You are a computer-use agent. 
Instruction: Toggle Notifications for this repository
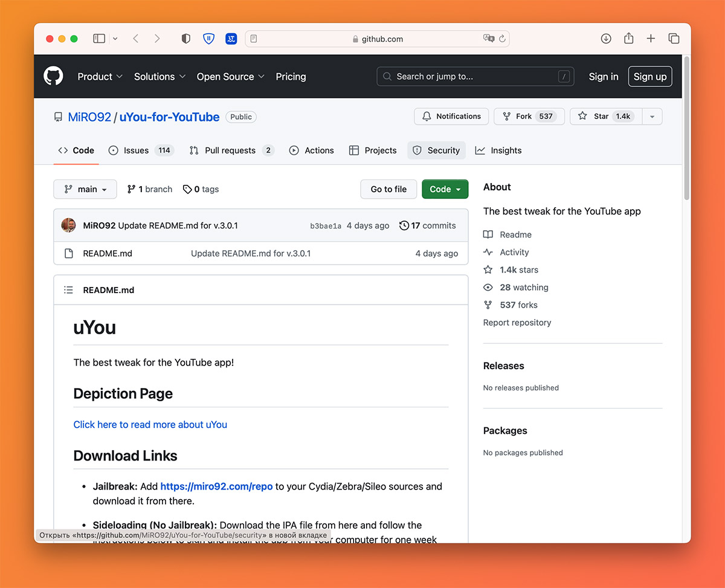coord(452,117)
